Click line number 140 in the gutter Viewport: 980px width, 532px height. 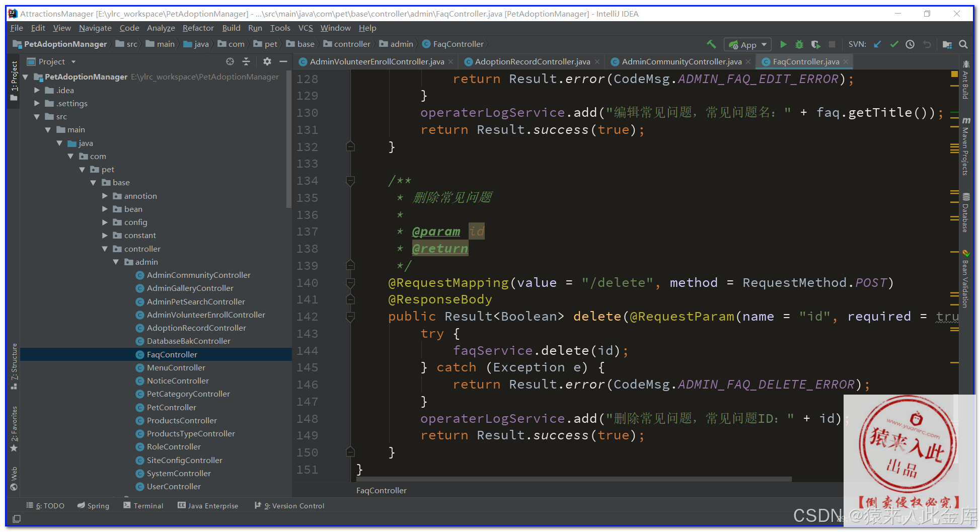point(307,283)
